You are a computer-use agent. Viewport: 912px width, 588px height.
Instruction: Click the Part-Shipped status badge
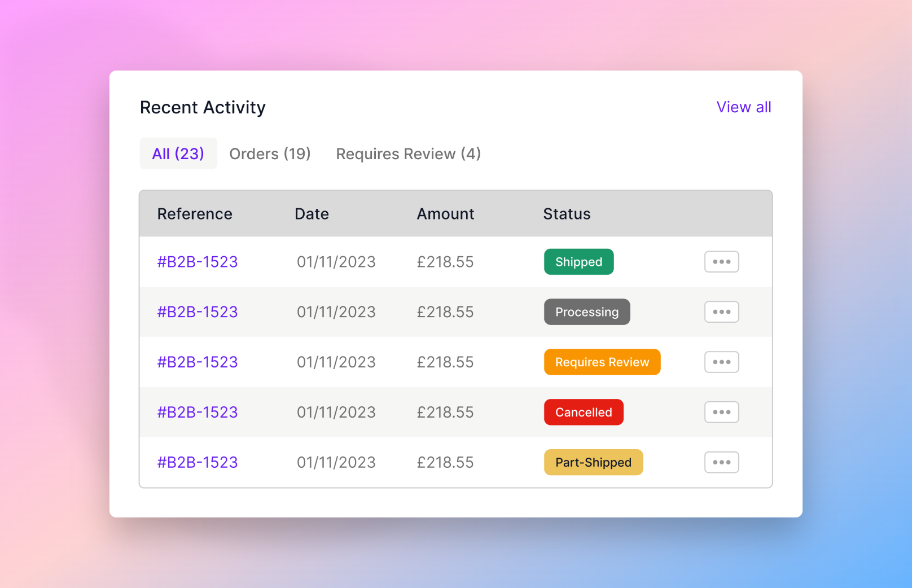(593, 462)
